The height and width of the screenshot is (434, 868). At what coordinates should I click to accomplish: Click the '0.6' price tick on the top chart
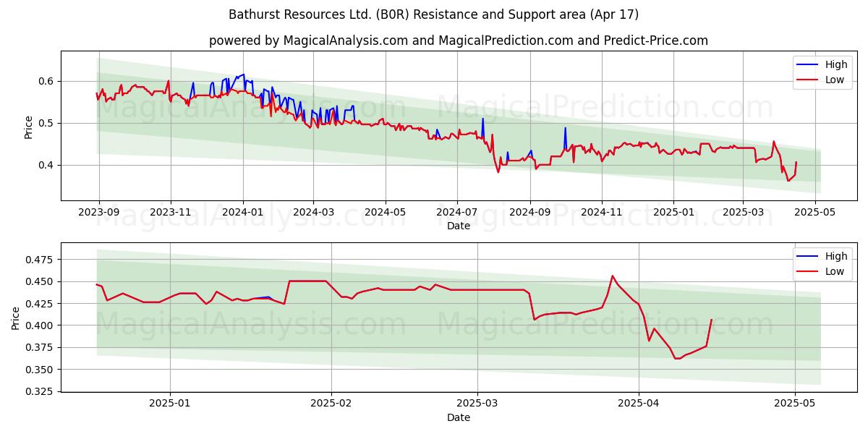point(47,81)
